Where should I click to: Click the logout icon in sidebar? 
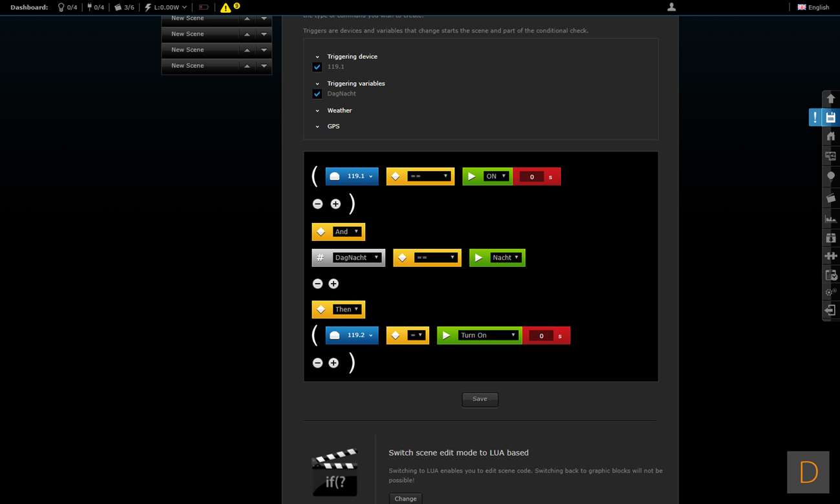[831, 311]
